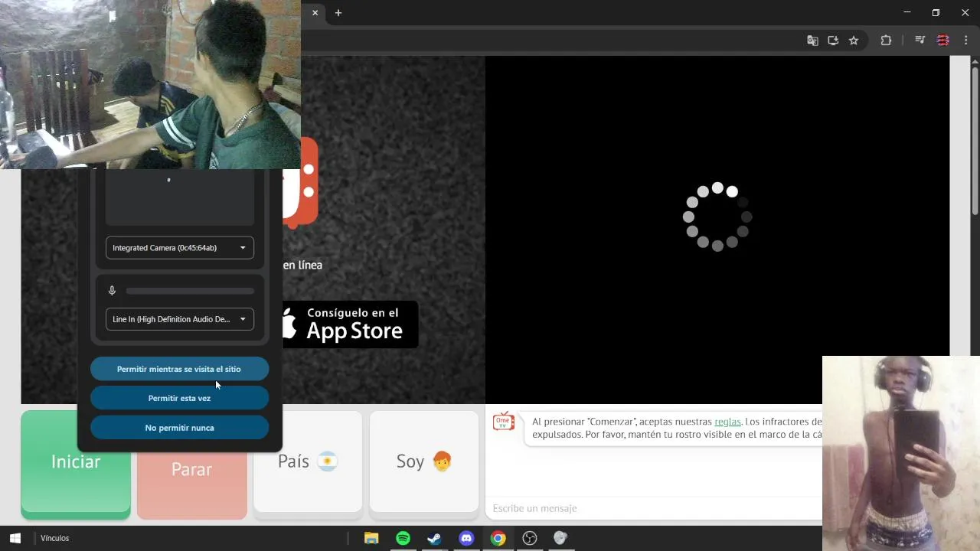Click the green Iniciar button

[x=76, y=464]
